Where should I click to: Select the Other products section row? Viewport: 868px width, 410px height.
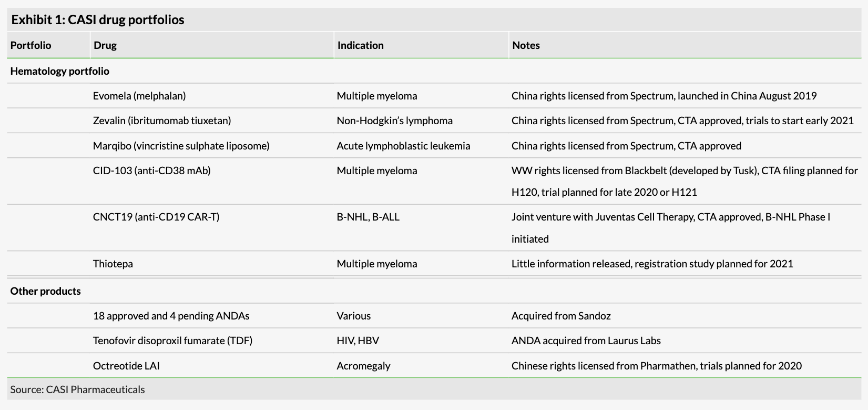click(x=46, y=291)
